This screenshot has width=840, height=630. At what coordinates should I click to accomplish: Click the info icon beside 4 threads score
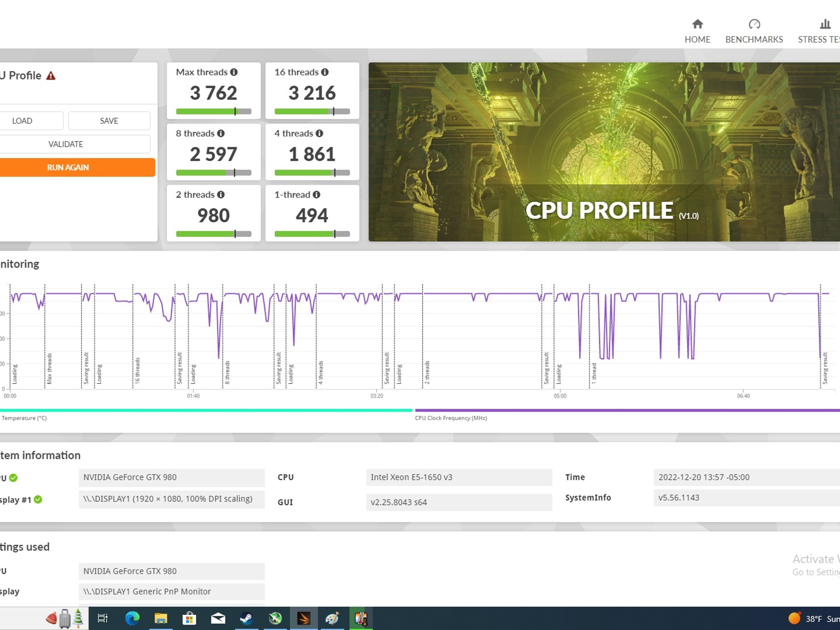(x=319, y=133)
